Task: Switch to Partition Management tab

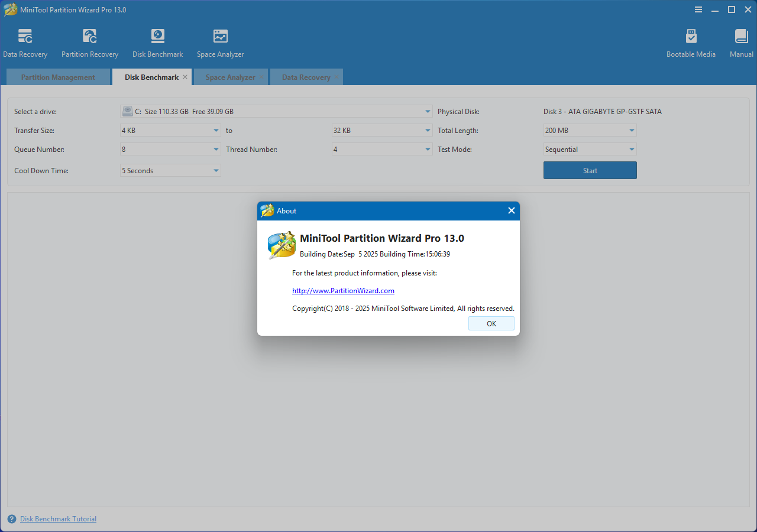Action: coord(58,77)
